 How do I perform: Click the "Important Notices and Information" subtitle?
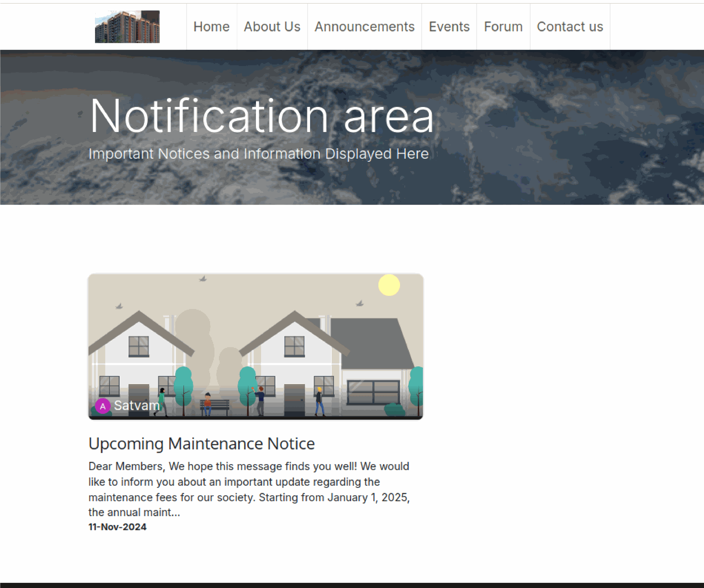(258, 154)
